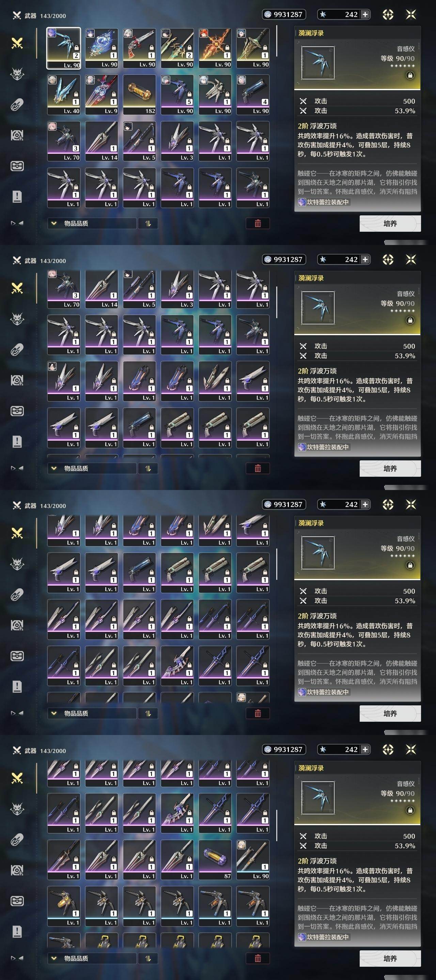The height and width of the screenshot is (980, 436).
Task: Select the purple tube item with count 87
Action: click(x=215, y=860)
